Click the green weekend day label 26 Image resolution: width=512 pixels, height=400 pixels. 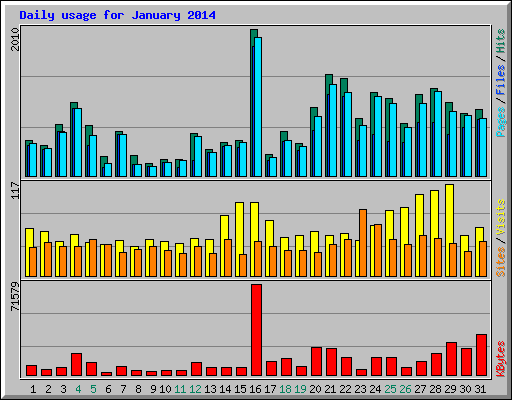[405, 389]
